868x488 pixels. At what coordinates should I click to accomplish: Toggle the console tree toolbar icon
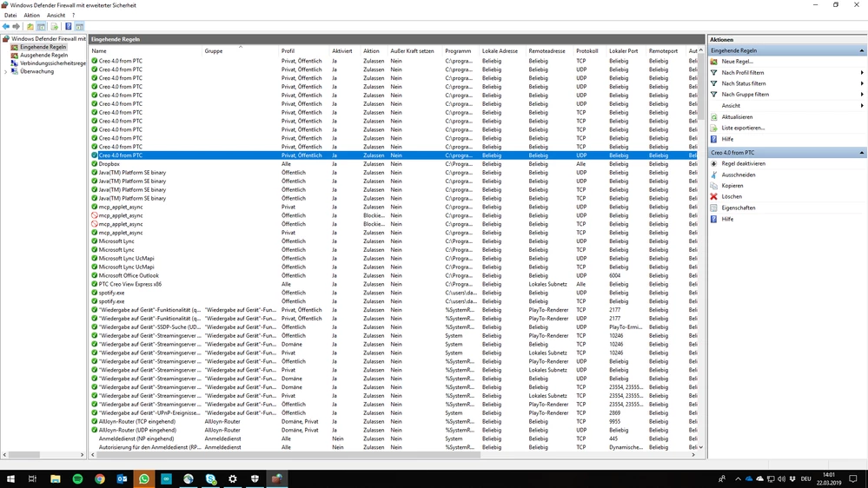pos(42,27)
